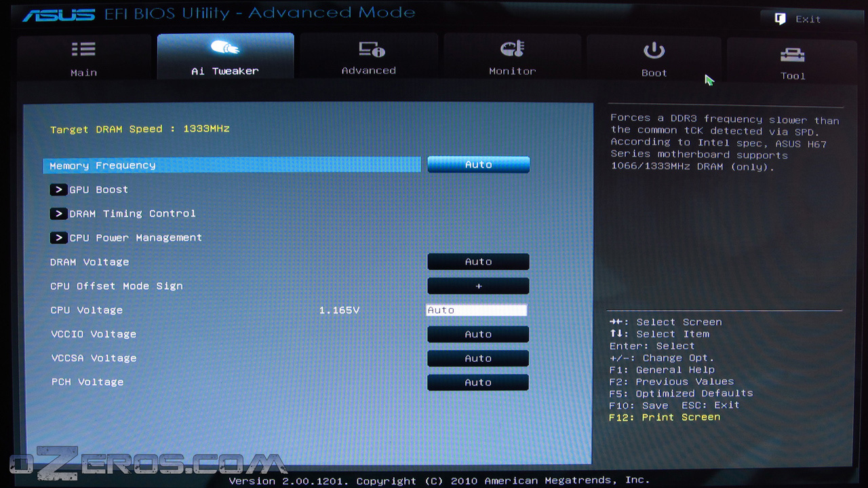
Task: Click the American Megatrends version footer
Action: [439, 481]
